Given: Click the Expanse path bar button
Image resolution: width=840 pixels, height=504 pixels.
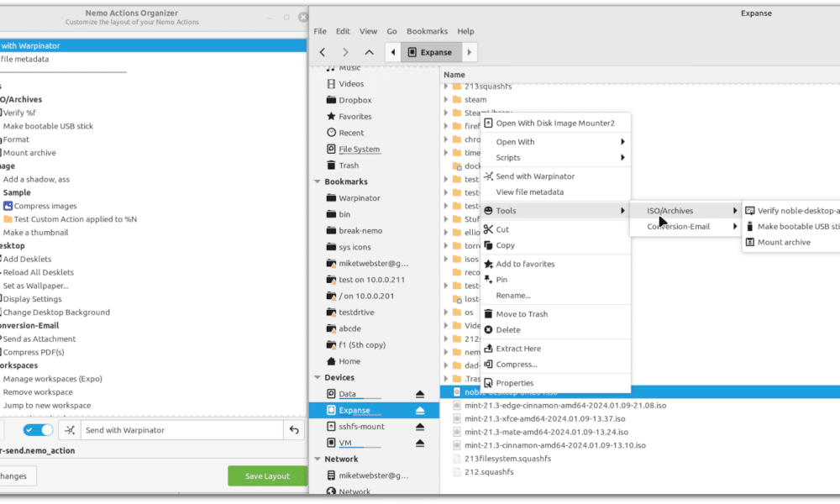Looking at the screenshot, I should (x=431, y=52).
